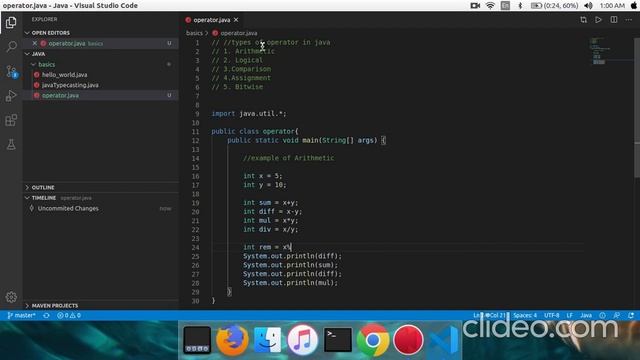Viewport: 640px width, 360px height.
Task: Open the Test flask view
Action: coord(11,144)
